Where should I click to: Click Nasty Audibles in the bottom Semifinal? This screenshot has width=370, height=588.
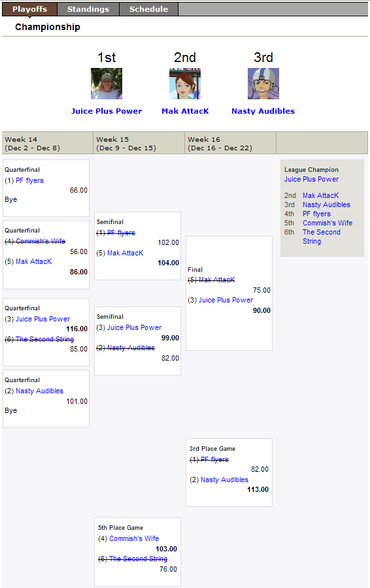pyautogui.click(x=131, y=348)
